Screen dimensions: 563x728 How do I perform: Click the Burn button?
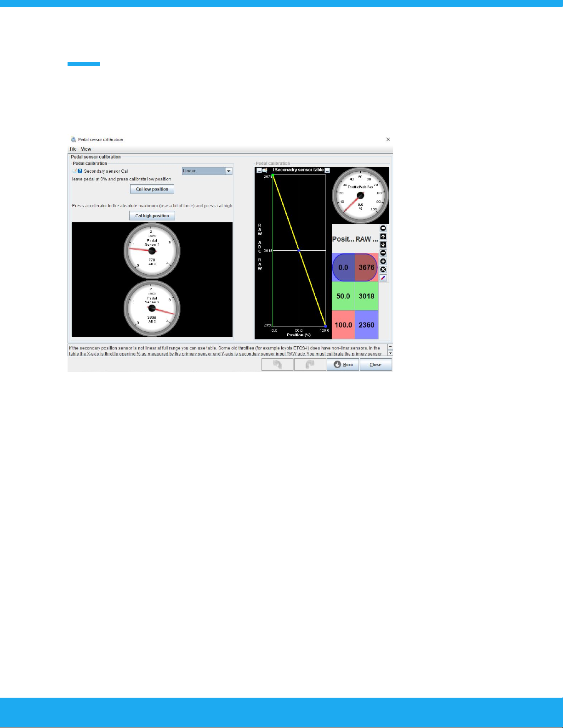[343, 365]
